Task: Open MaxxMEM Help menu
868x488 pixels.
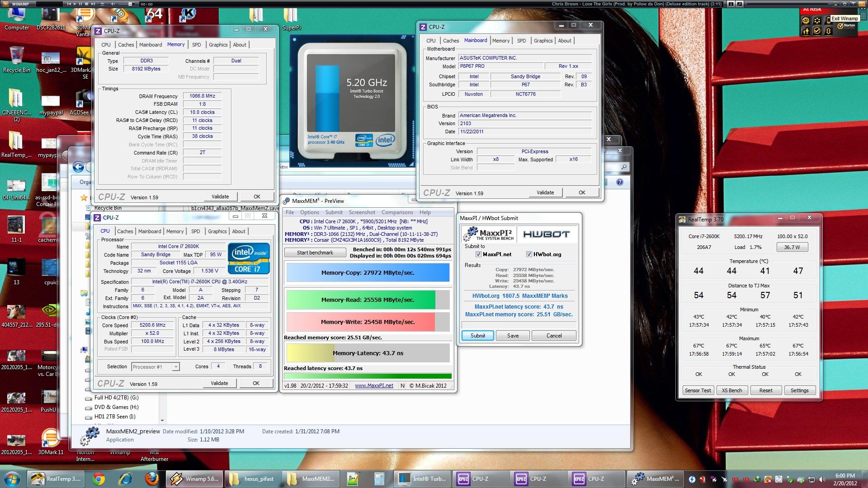Action: click(x=425, y=212)
